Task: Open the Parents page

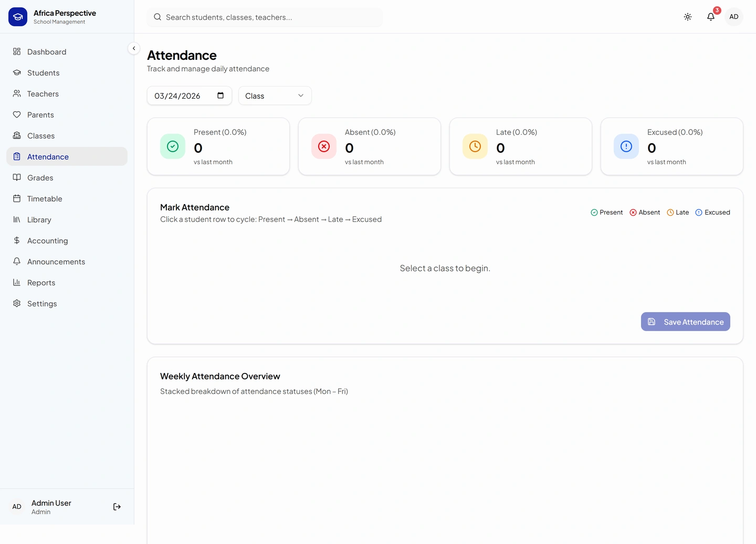Action: coord(67,114)
